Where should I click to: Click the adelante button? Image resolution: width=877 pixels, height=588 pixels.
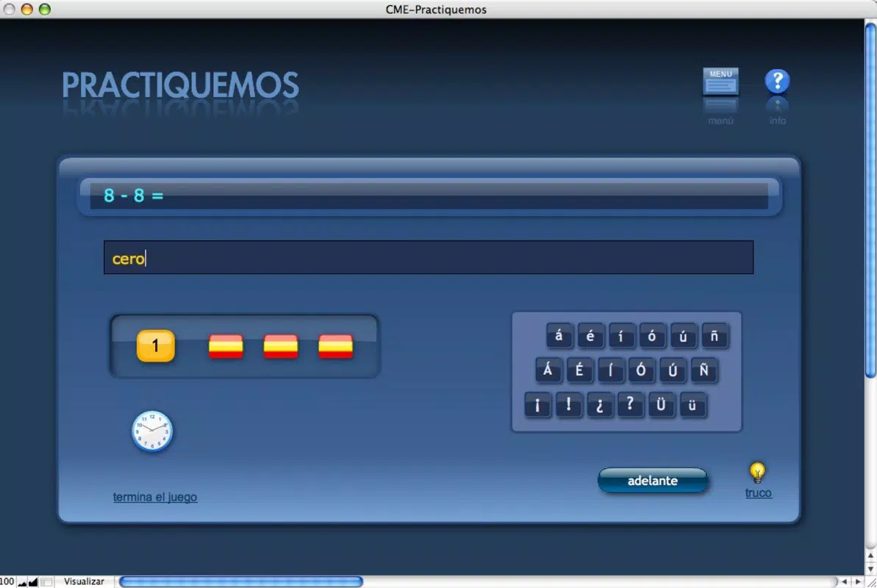[653, 481]
